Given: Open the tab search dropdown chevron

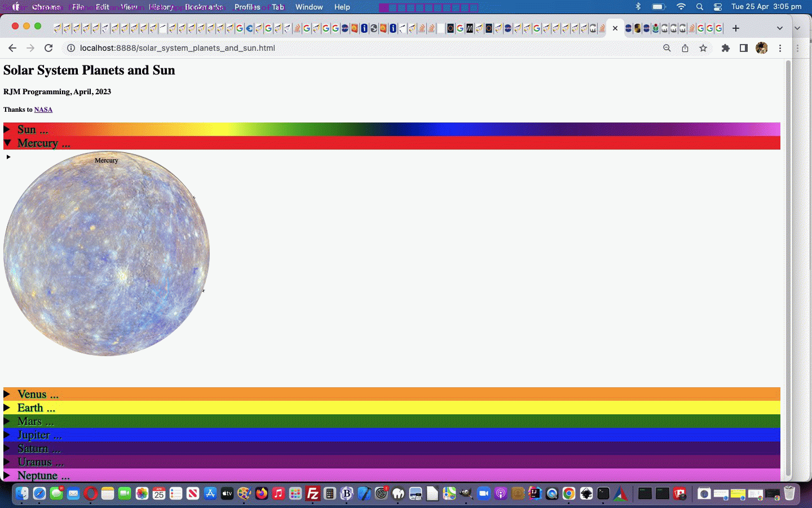Looking at the screenshot, I should point(780,28).
